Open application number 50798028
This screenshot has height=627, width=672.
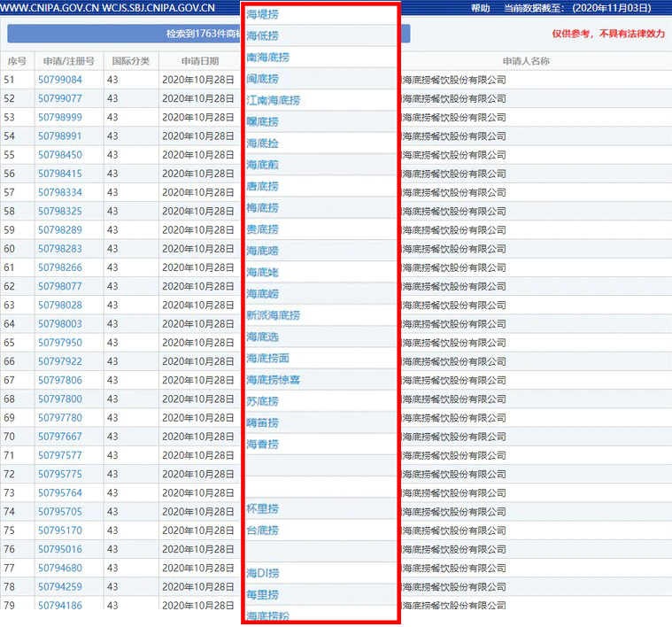60,306
